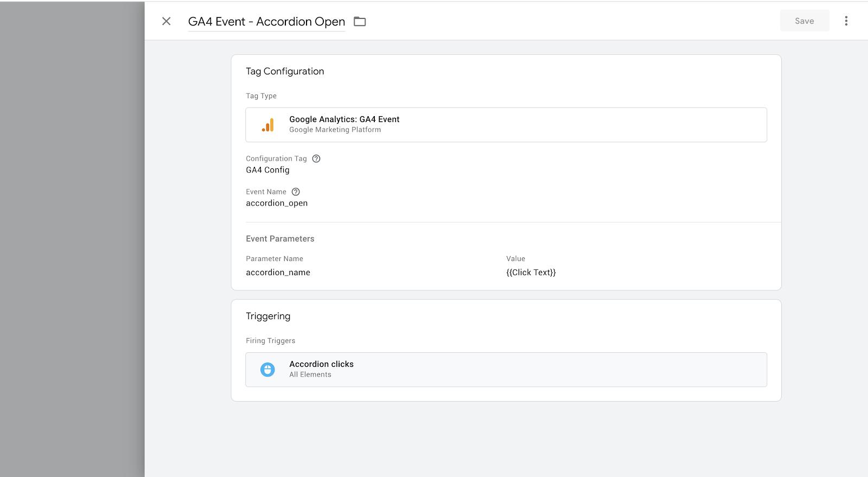
Task: Click the Google Marketing Platform subtitle
Action: 335,130
